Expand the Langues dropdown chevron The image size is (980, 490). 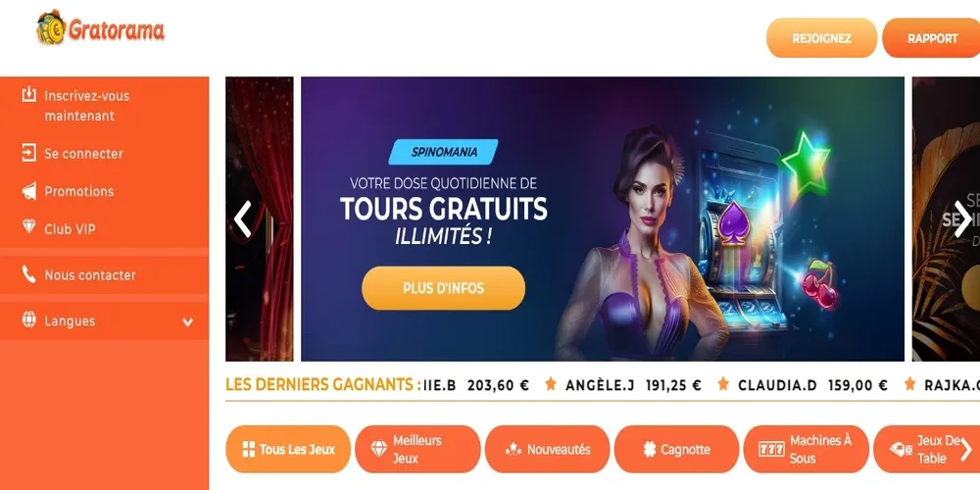[x=187, y=322]
